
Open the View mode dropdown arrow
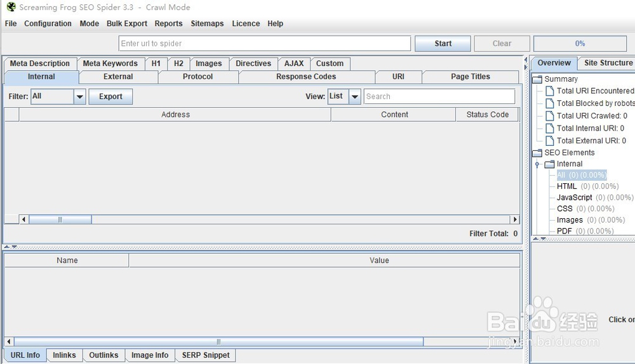[355, 96]
